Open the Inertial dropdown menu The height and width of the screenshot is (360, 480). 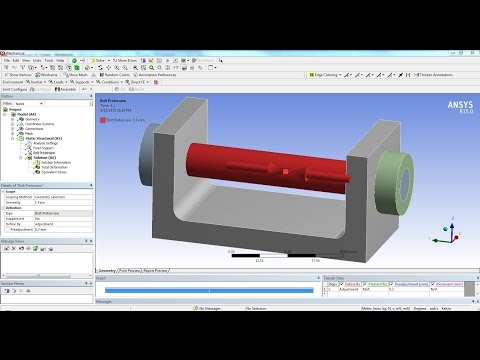(x=36, y=82)
